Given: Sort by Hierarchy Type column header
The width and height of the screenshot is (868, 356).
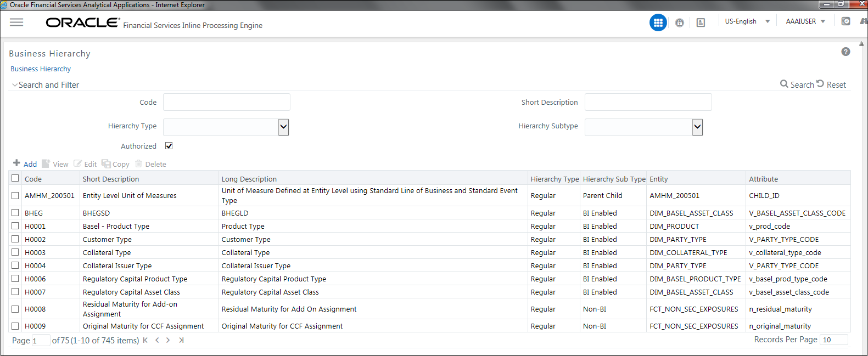Looking at the screenshot, I should (x=555, y=179).
